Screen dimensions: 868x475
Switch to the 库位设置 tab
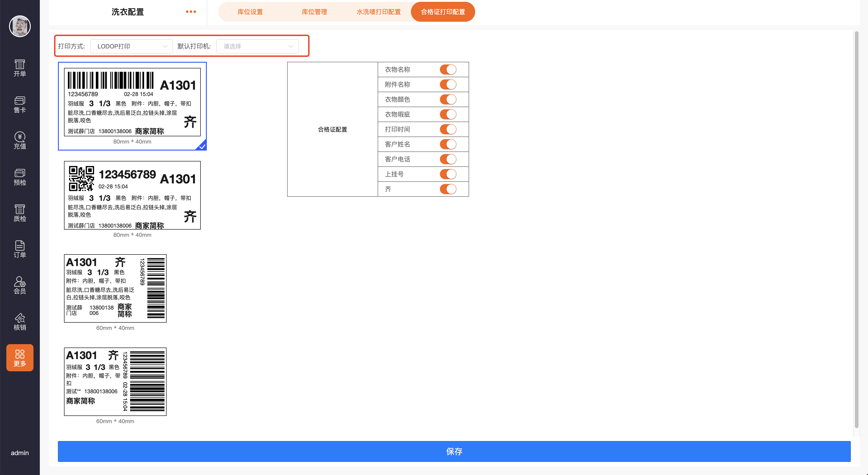point(250,12)
